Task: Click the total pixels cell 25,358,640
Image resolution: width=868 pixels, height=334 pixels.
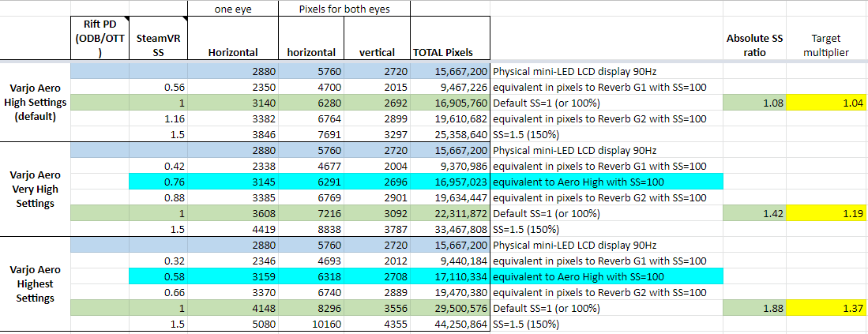Action: [x=450, y=134]
